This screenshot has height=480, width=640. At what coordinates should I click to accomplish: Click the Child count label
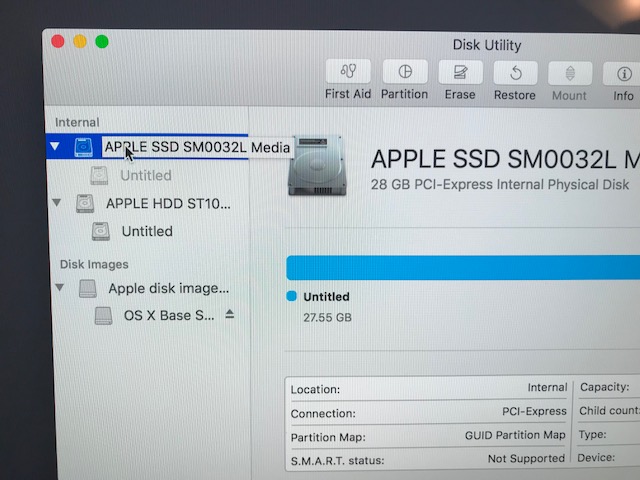pos(609,411)
